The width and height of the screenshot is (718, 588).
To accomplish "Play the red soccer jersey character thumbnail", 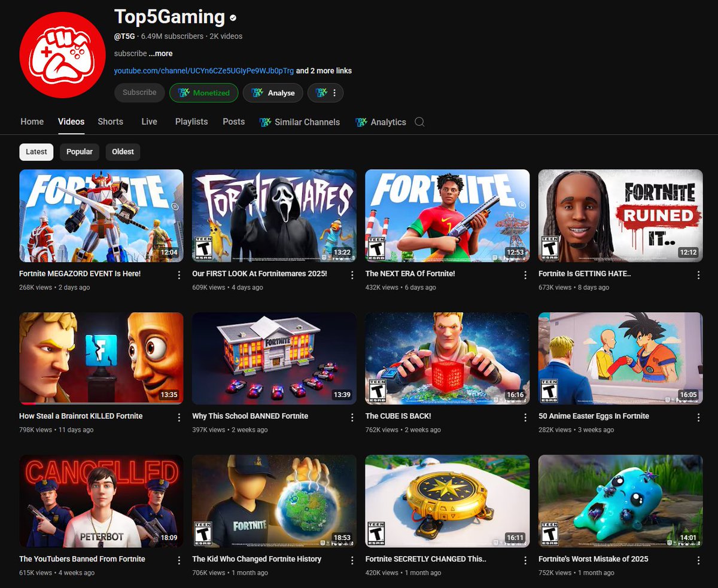I will tap(448, 215).
